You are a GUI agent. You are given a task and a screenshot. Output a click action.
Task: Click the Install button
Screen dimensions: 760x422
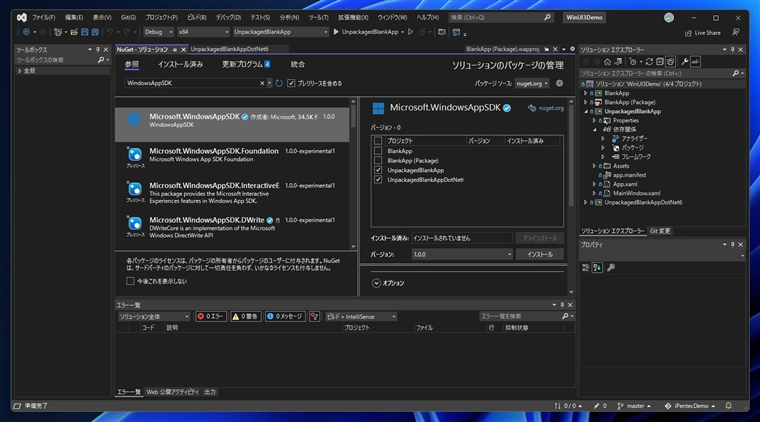[x=540, y=254]
